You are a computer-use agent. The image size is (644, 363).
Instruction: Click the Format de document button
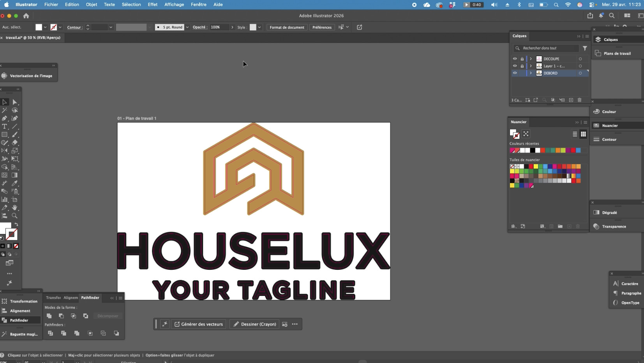coord(287,27)
